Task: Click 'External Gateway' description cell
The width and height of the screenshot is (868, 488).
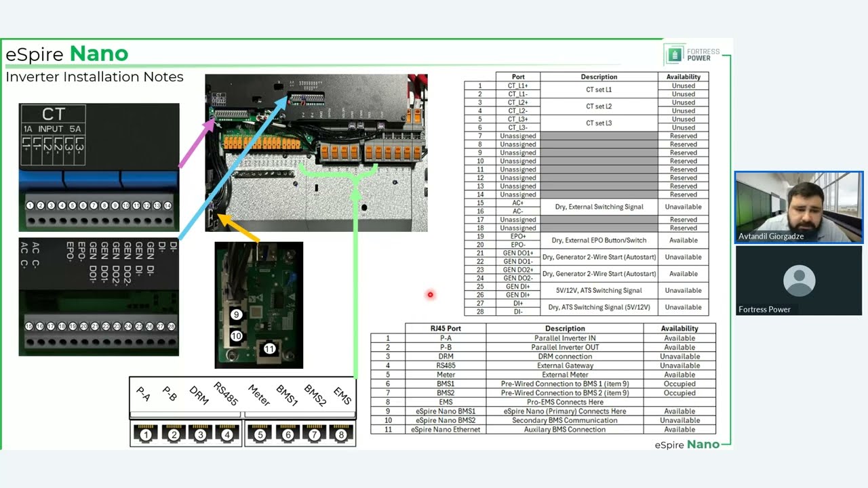Action: [565, 365]
